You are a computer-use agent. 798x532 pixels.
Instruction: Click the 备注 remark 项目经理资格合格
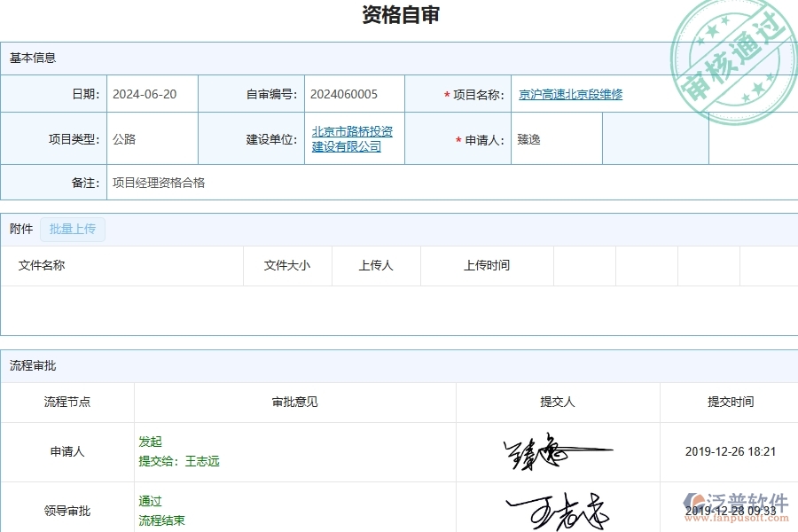[x=159, y=183]
